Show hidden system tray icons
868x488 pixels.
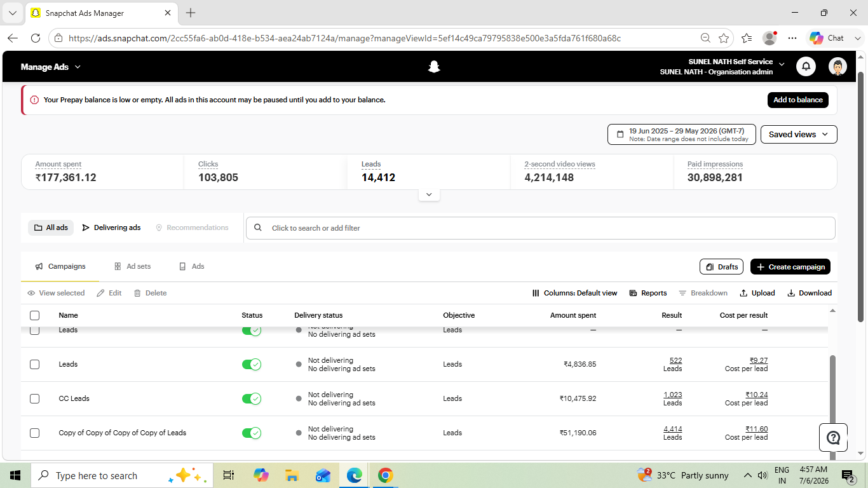tap(749, 475)
